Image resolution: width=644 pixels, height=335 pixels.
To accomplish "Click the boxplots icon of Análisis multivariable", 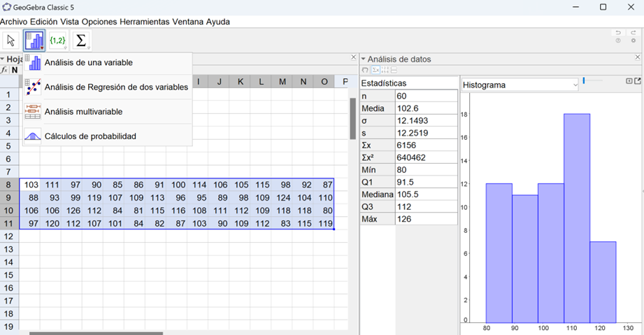I will pos(33,111).
